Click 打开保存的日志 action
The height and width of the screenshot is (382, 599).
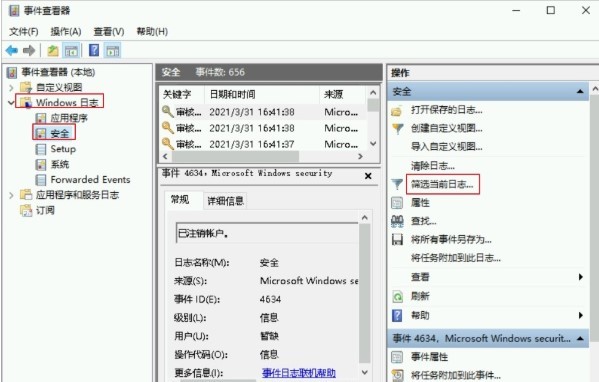[446, 110]
